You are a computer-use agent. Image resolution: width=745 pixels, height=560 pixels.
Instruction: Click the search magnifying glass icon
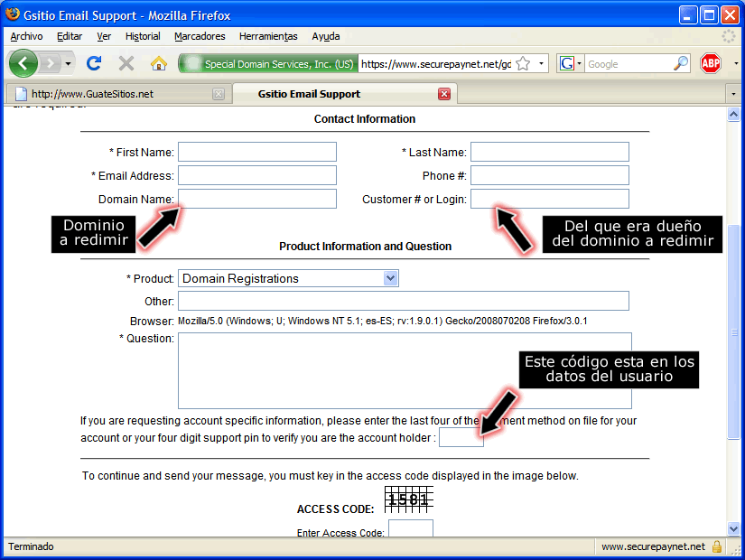[x=681, y=63]
